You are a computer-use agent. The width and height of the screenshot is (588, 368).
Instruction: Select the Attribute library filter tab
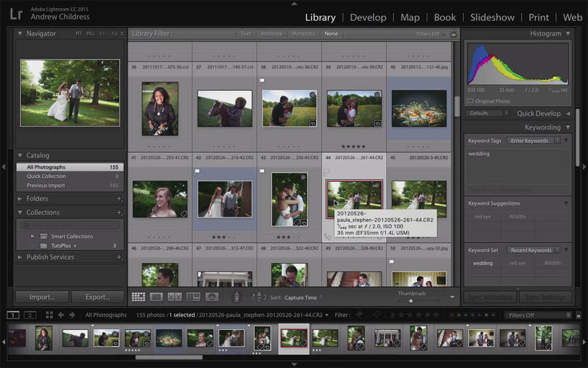click(x=271, y=33)
